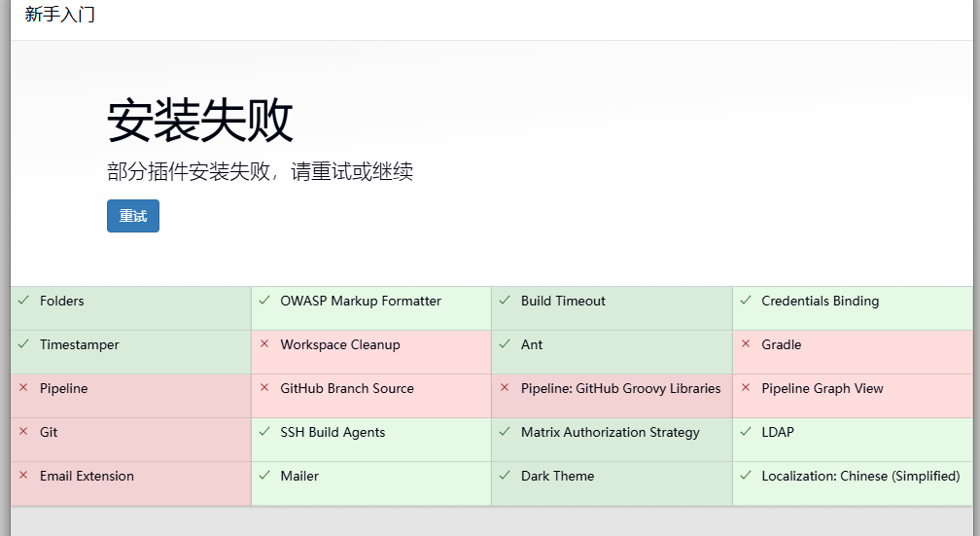Select the OWASP Markup Formatter text
Viewport: 980px width, 536px height.
coord(361,301)
